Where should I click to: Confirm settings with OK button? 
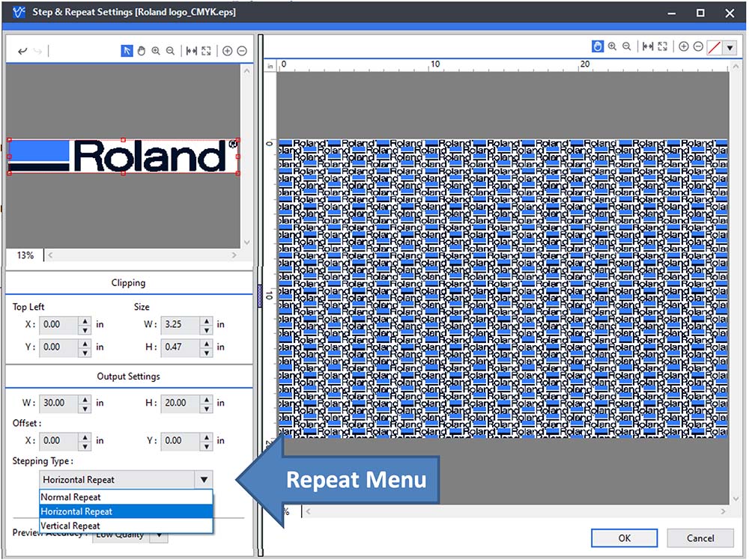click(x=625, y=538)
